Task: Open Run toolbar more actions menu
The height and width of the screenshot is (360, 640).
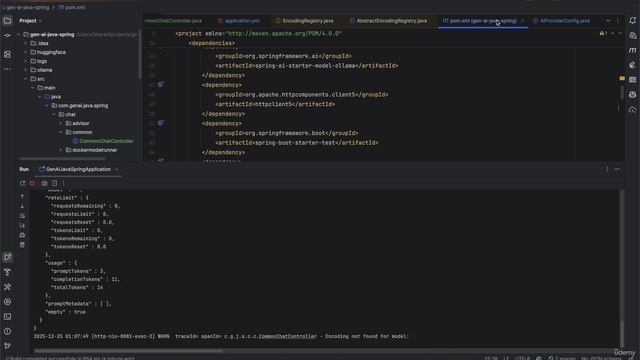Action: (64, 183)
